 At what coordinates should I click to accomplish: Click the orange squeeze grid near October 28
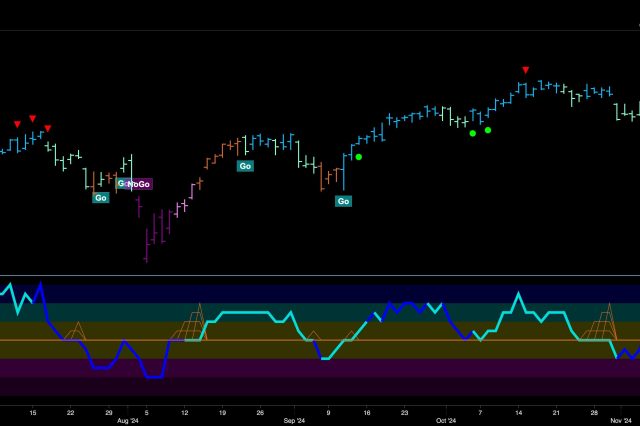pyautogui.click(x=600, y=325)
